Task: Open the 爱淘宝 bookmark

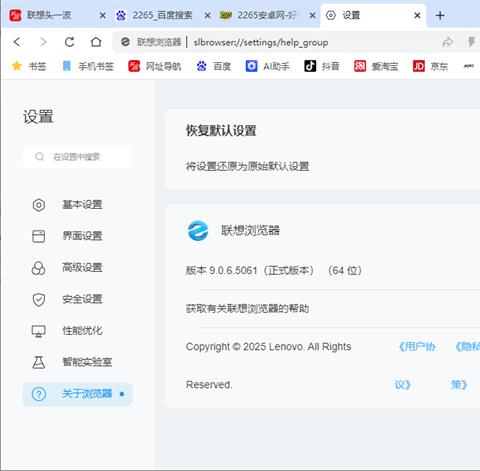Action: [376, 66]
